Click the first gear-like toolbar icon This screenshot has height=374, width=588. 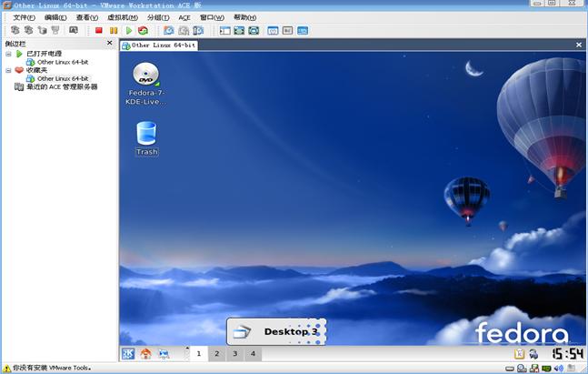coord(15,30)
